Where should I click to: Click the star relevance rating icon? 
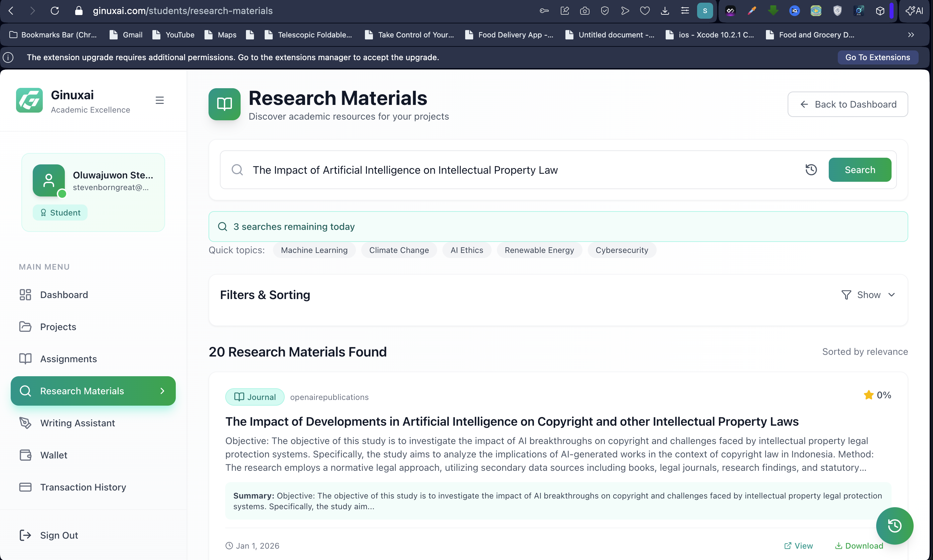(x=868, y=395)
